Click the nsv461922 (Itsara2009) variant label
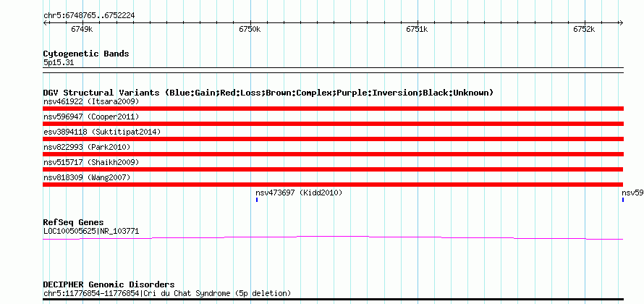The height and width of the screenshot is (304, 644). [91, 101]
